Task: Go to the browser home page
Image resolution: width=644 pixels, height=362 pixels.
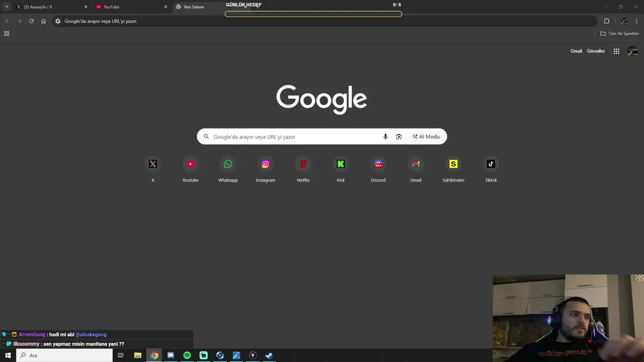Action: click(44, 21)
